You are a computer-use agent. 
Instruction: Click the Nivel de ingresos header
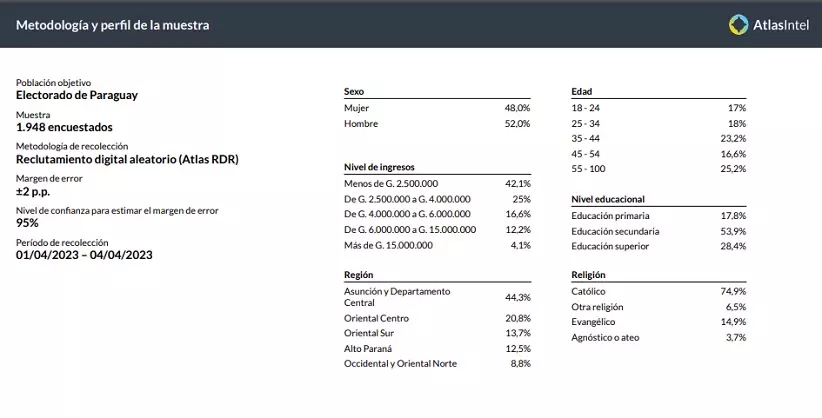(x=378, y=167)
